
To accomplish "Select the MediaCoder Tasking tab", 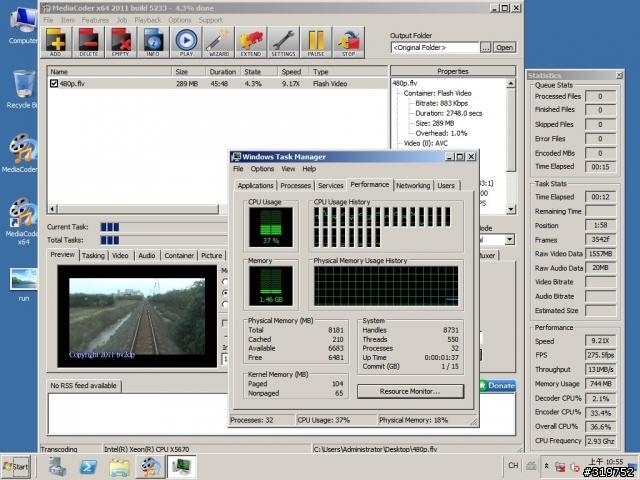I will point(93,256).
